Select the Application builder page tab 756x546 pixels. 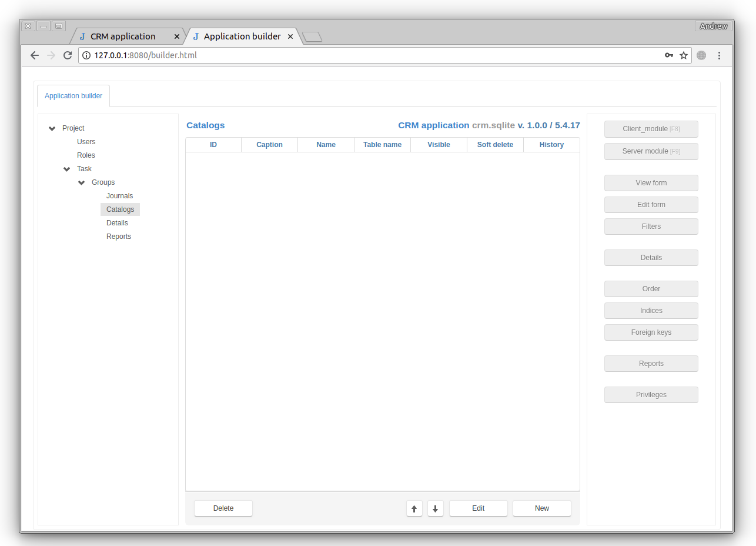(x=73, y=96)
